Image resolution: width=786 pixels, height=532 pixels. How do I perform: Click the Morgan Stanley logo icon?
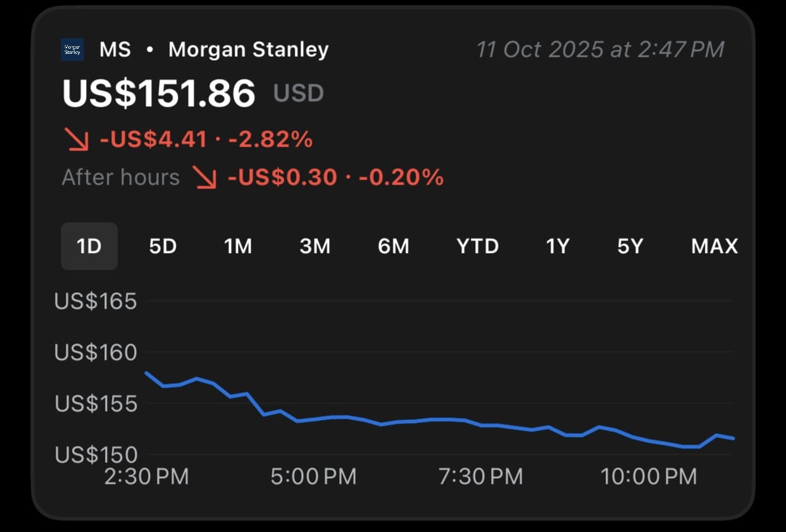(x=72, y=50)
